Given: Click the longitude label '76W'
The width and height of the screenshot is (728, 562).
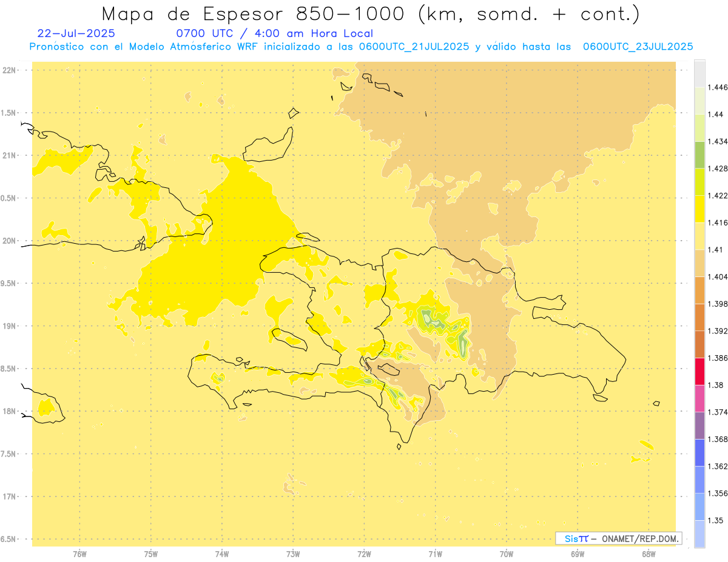Looking at the screenshot, I should coord(79,554).
